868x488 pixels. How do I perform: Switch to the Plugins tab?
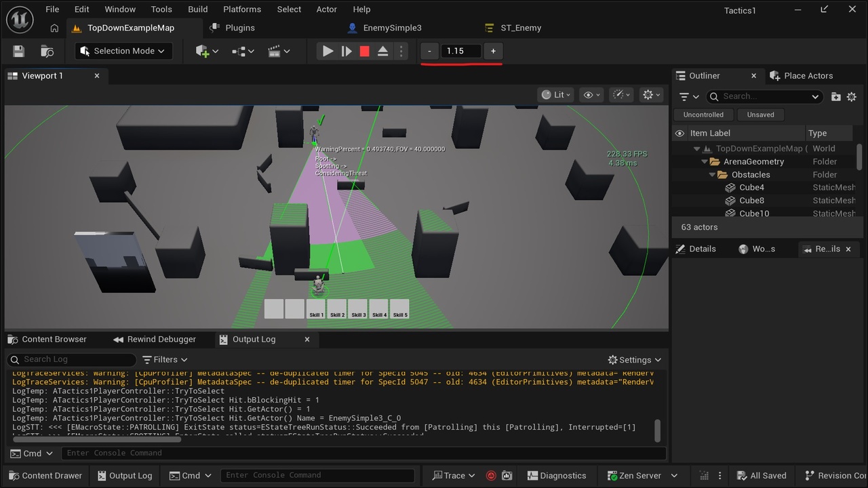point(239,28)
